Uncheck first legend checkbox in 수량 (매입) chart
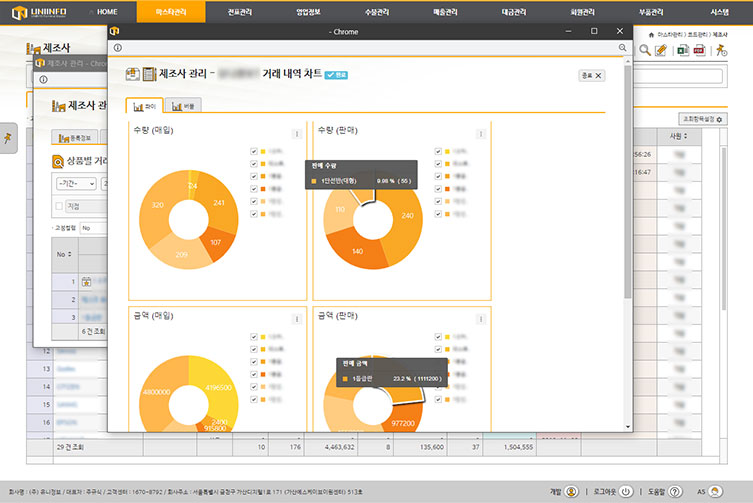 (254, 152)
